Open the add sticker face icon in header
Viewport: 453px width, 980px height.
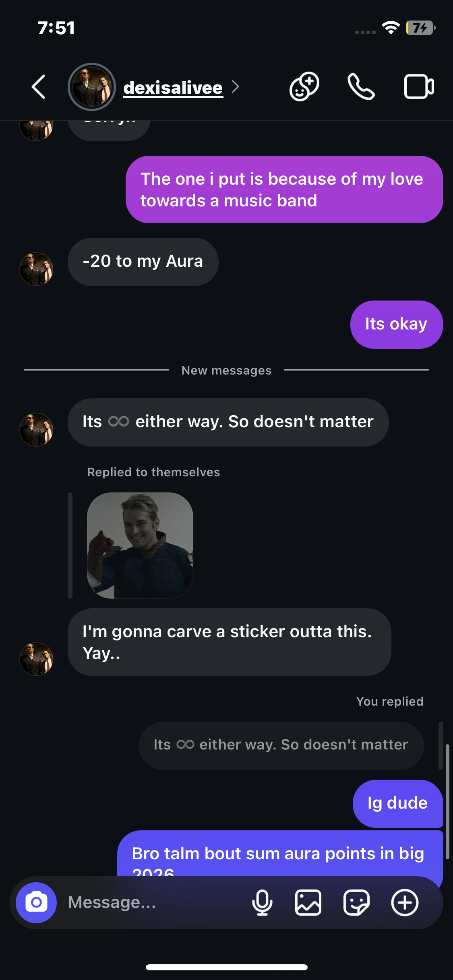click(304, 86)
